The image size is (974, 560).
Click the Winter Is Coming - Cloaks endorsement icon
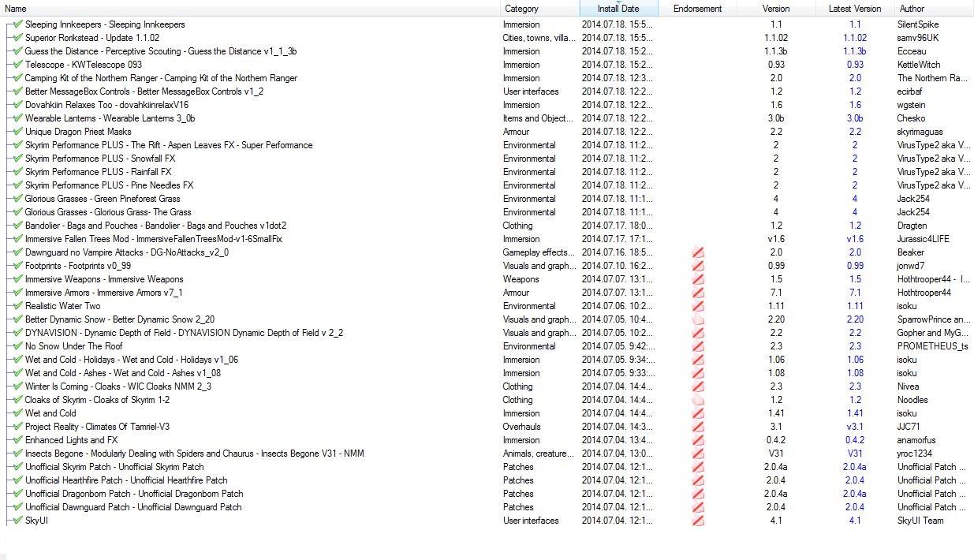[x=697, y=386]
